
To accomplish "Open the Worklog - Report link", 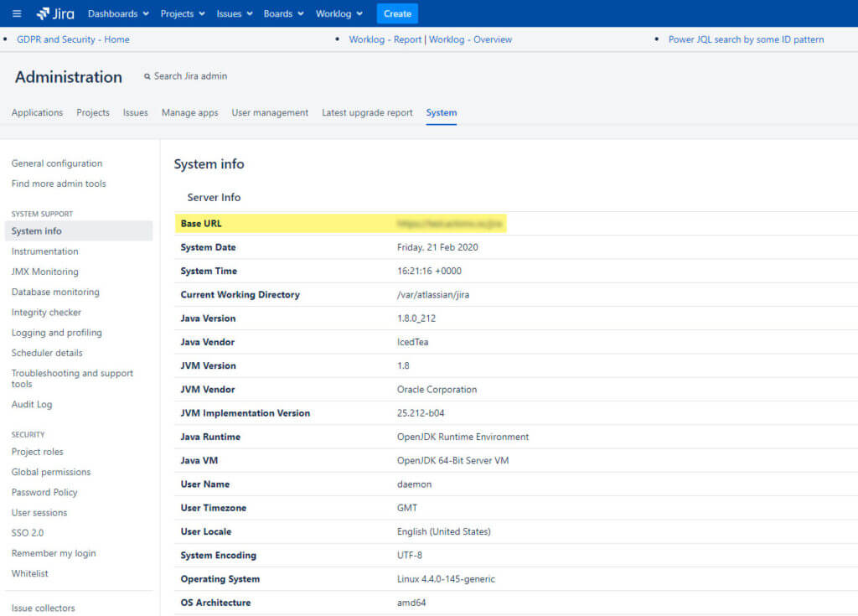I will tap(385, 39).
